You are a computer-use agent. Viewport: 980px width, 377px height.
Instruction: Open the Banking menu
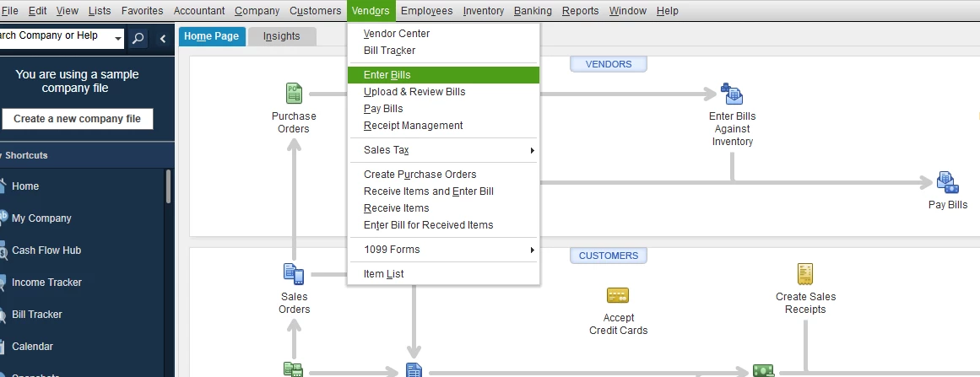[x=533, y=11]
